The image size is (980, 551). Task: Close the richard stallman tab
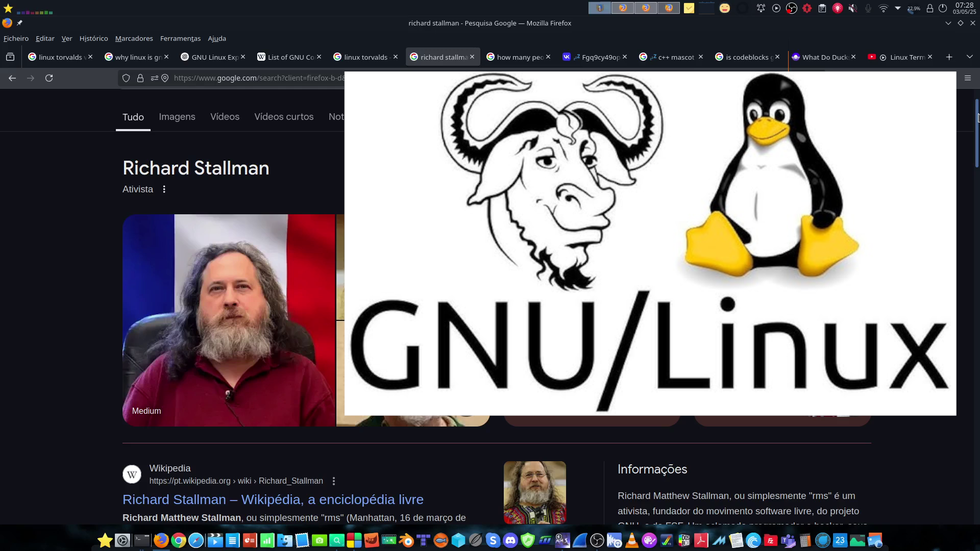[472, 57]
